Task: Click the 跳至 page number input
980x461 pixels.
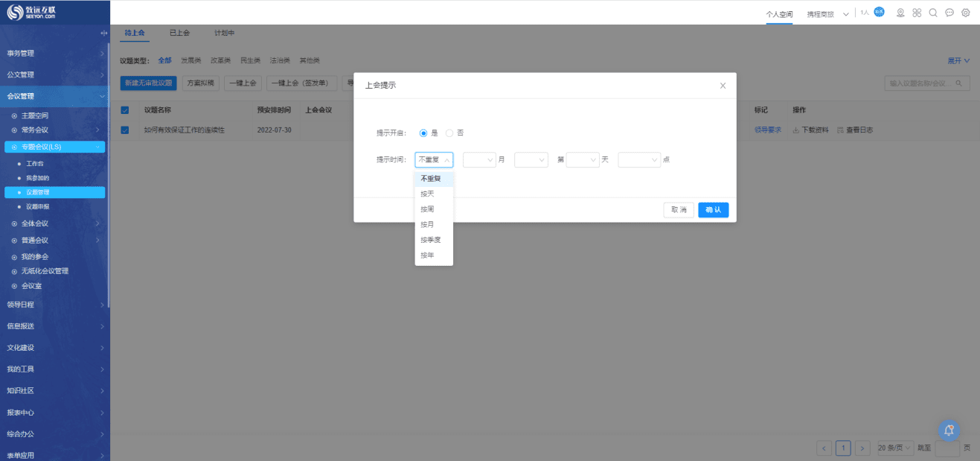Action: click(x=947, y=448)
